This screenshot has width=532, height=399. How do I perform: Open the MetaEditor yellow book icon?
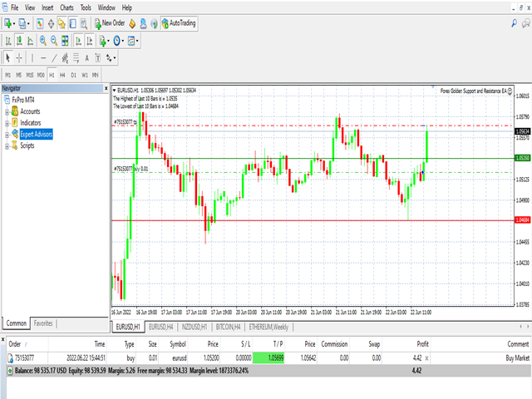[x=132, y=23]
